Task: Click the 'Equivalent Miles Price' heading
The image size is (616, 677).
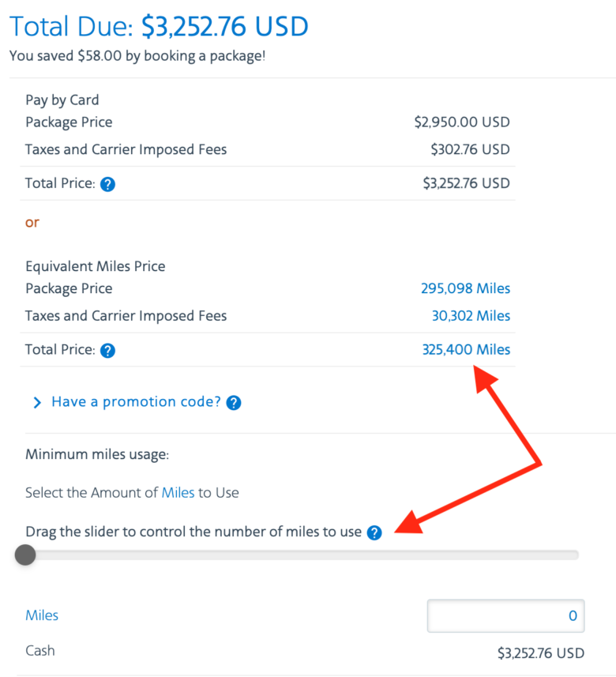Action: click(x=96, y=266)
